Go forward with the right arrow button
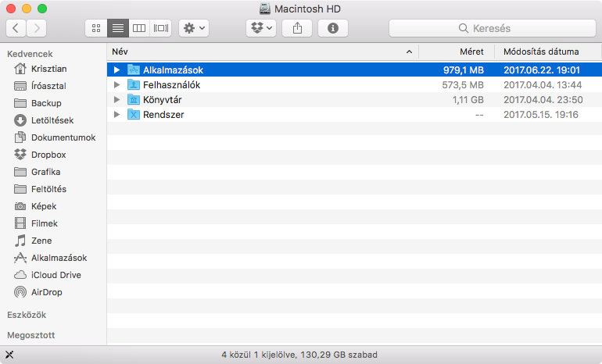 click(x=37, y=28)
